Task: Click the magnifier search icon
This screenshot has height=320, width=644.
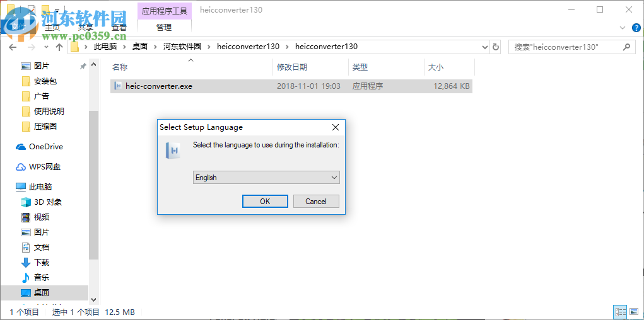Action: tap(626, 47)
